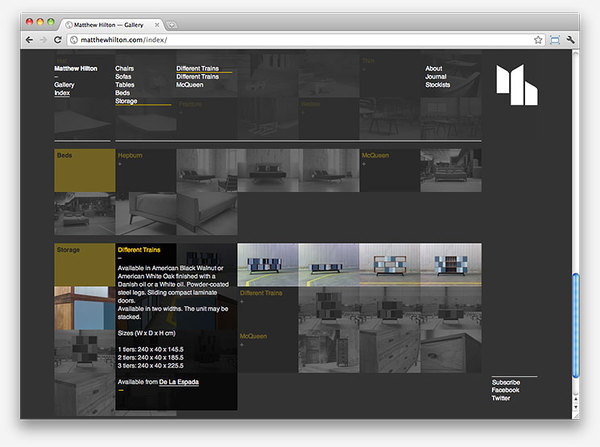Image resolution: width=600 pixels, height=447 pixels.
Task: Click the Subscribe link
Action: (506, 382)
